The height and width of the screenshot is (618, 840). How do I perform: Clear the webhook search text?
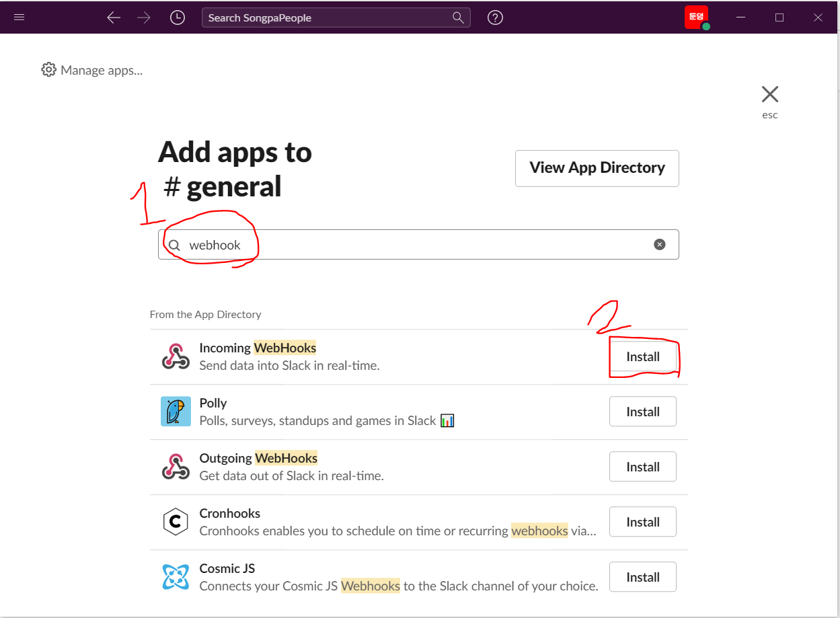[x=660, y=244]
